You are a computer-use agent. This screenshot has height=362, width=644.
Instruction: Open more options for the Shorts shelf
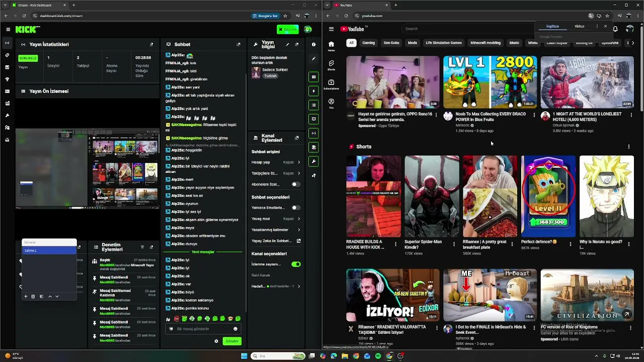(x=628, y=147)
